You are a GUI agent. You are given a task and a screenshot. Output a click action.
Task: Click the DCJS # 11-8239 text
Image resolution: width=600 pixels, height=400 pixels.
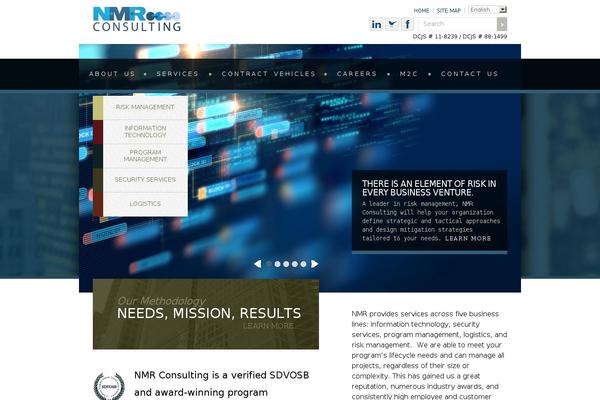pyautogui.click(x=435, y=36)
